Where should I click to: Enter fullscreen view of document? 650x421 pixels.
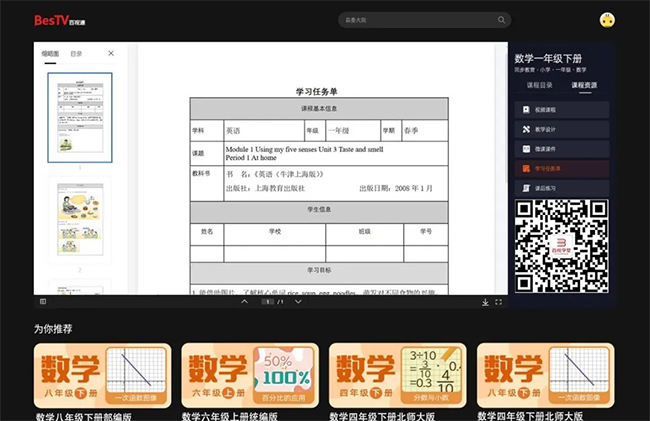coord(499,302)
